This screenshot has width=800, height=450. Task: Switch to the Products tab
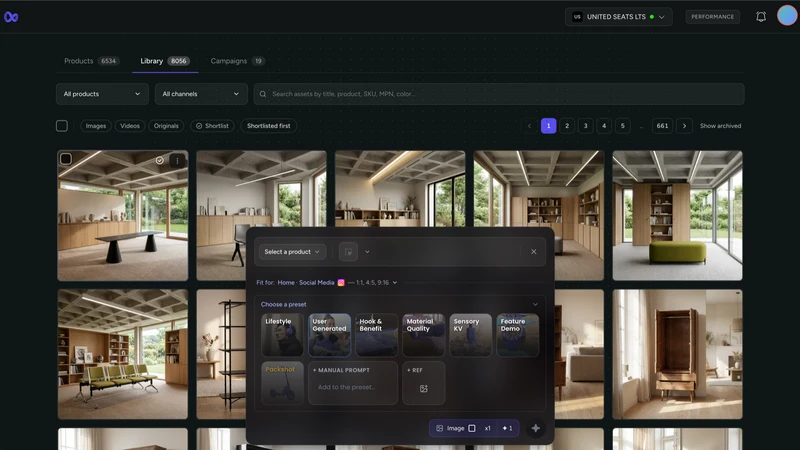pos(91,61)
